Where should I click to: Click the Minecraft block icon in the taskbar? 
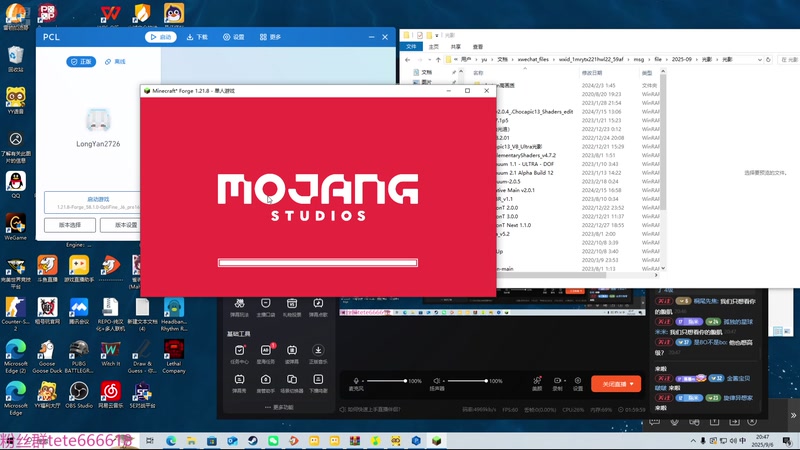pyautogui.click(x=436, y=441)
